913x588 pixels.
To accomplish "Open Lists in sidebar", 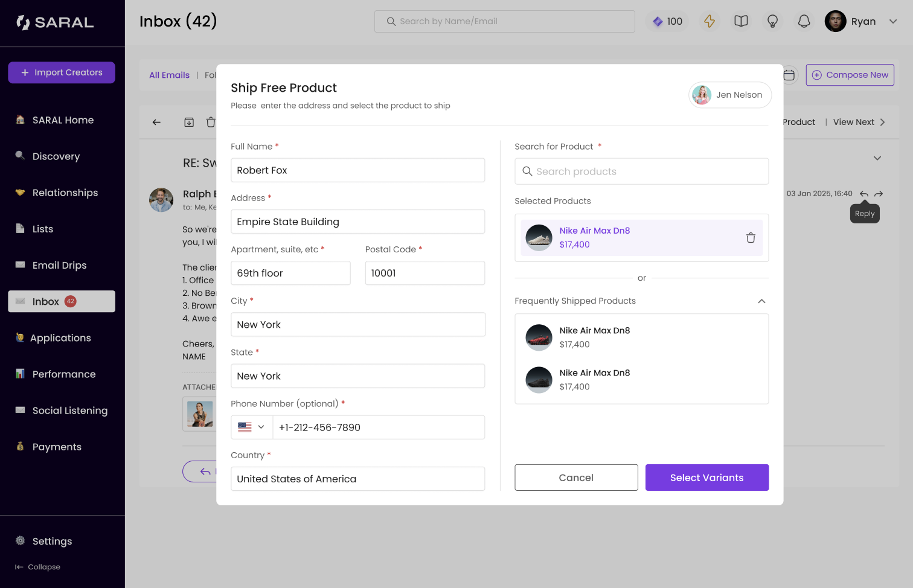I will 62,229.
